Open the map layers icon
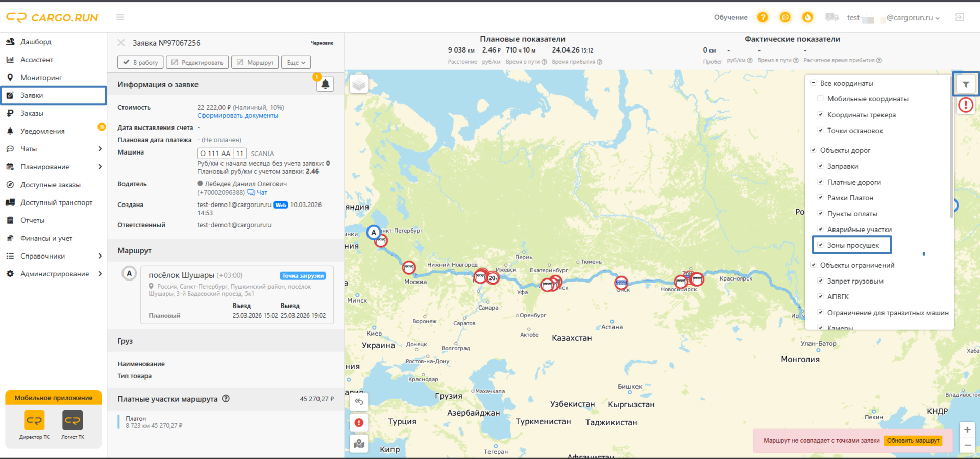Viewport: 980px width, 459px height. (359, 84)
